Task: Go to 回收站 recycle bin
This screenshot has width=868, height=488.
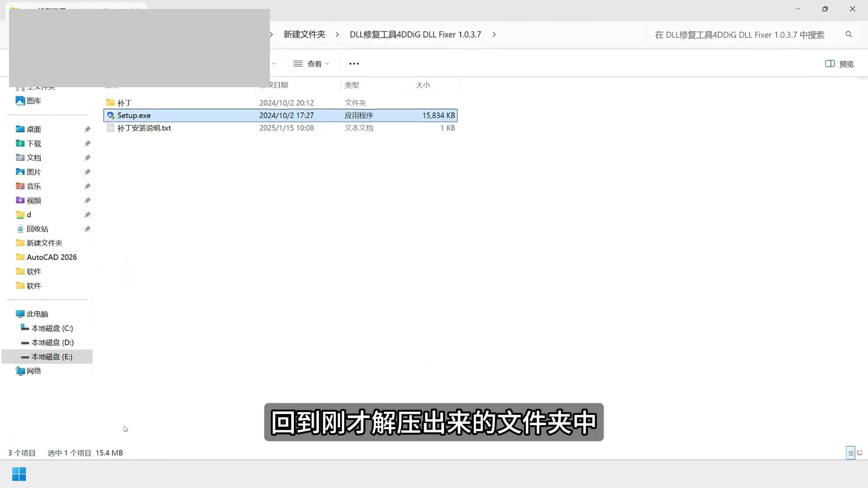Action: (x=37, y=229)
